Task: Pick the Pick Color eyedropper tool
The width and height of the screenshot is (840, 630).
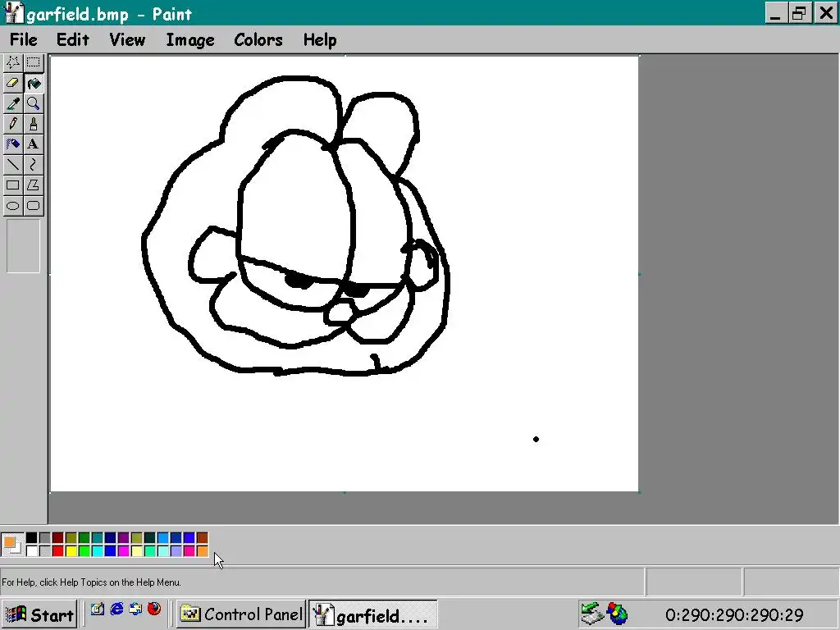Action: click(13, 103)
